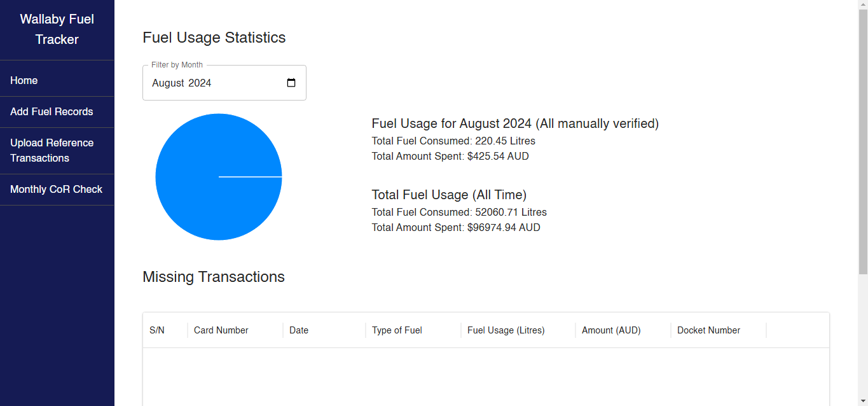Viewport: 868px width, 406px height.
Task: Open Add Fuel Records page
Action: (x=52, y=112)
